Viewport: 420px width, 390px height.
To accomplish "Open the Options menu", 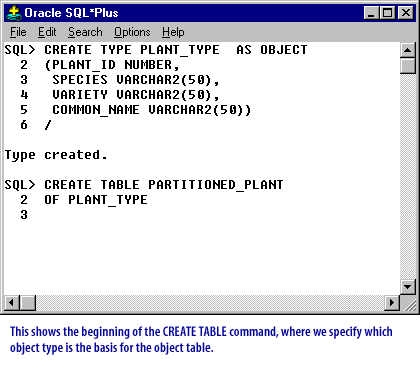I will [132, 32].
